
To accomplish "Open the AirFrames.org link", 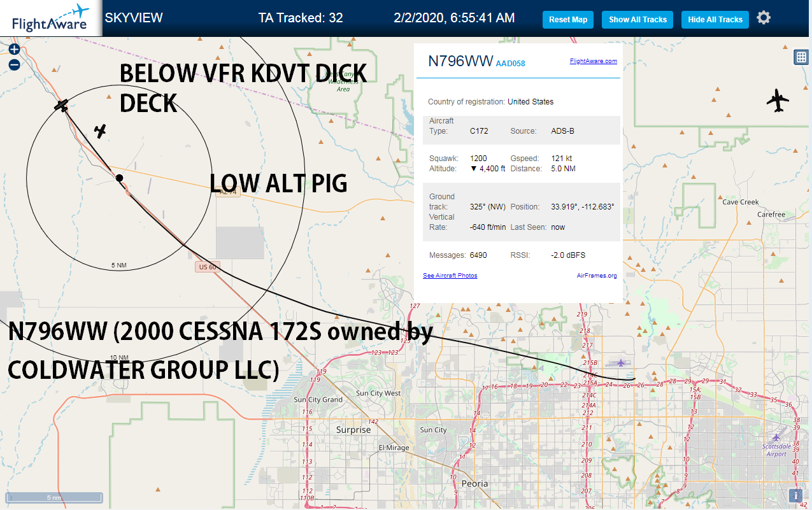I will click(x=597, y=276).
